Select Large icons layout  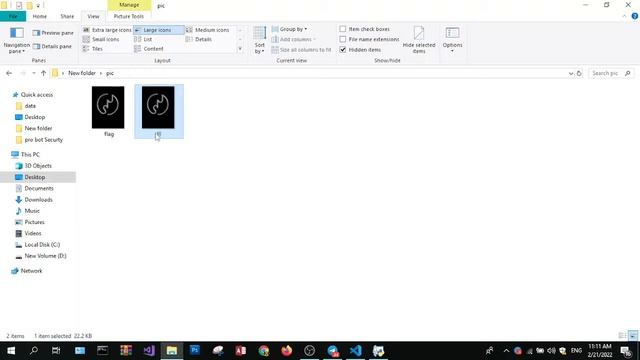click(x=159, y=30)
